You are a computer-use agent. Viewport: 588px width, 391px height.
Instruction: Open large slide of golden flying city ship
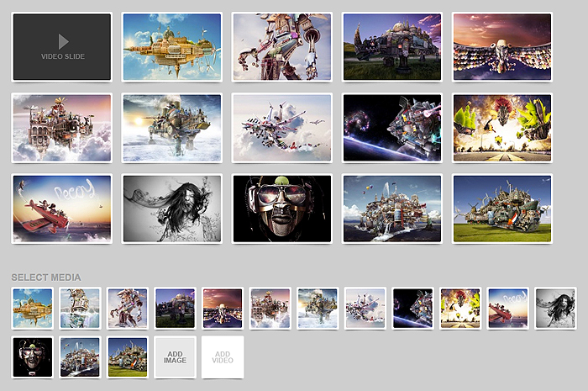tap(172, 46)
